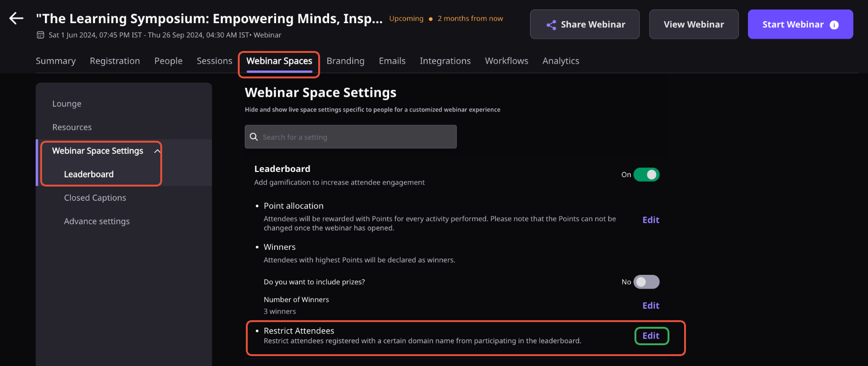Click the Webinar Space Settings page heading
The image size is (868, 366).
pyautogui.click(x=321, y=93)
